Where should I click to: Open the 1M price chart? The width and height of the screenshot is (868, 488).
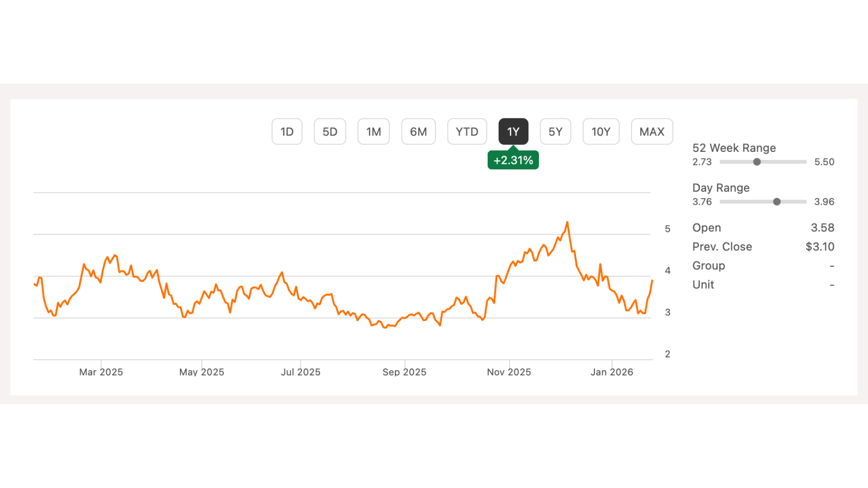373,131
